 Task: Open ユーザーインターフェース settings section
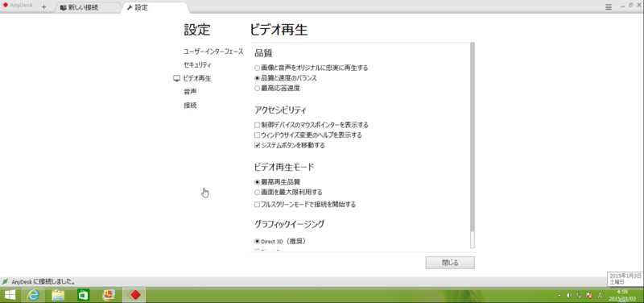pos(213,52)
